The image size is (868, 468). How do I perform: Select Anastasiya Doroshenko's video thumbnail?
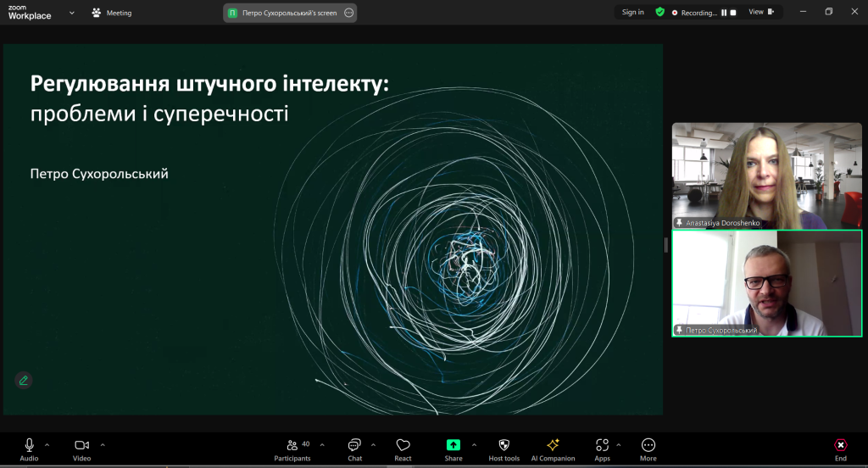pos(766,175)
